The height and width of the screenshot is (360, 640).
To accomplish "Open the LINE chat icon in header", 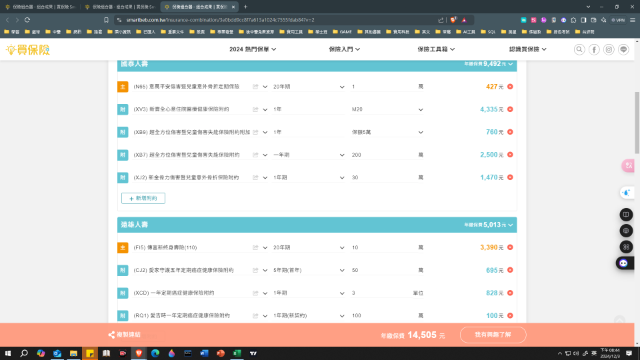I will tap(623, 49).
